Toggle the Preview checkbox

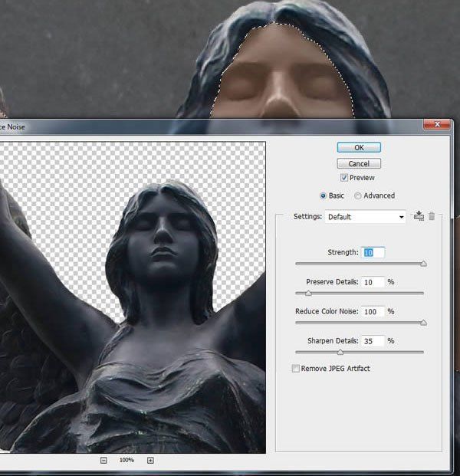[x=343, y=178]
